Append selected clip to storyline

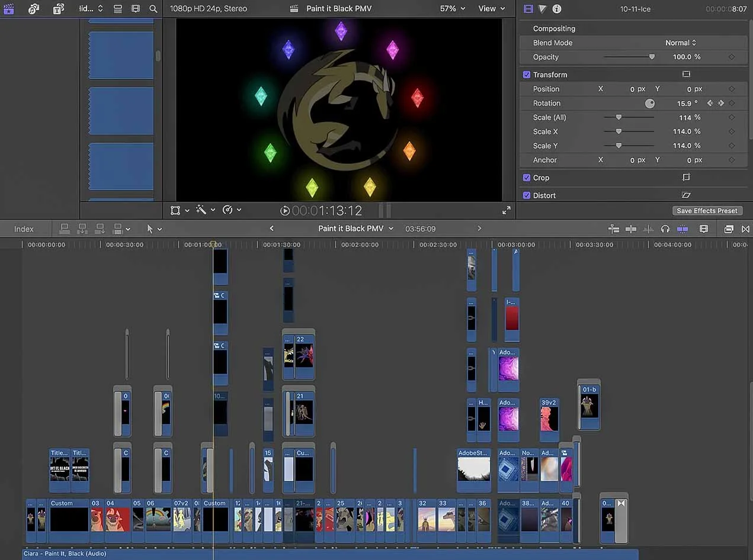[100, 228]
